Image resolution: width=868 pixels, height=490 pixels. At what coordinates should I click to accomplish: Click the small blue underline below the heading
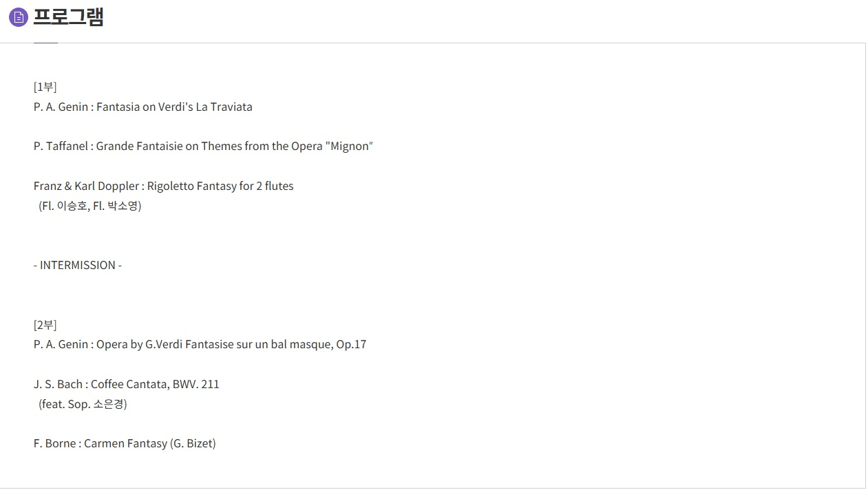(x=45, y=43)
